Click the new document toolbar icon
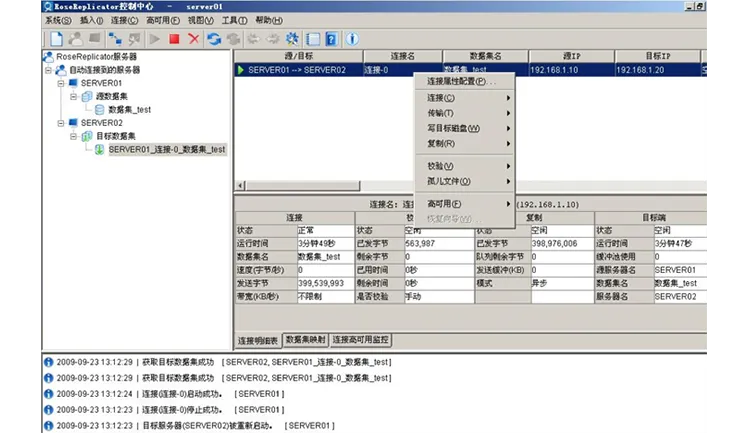The width and height of the screenshot is (749, 433). (56, 39)
